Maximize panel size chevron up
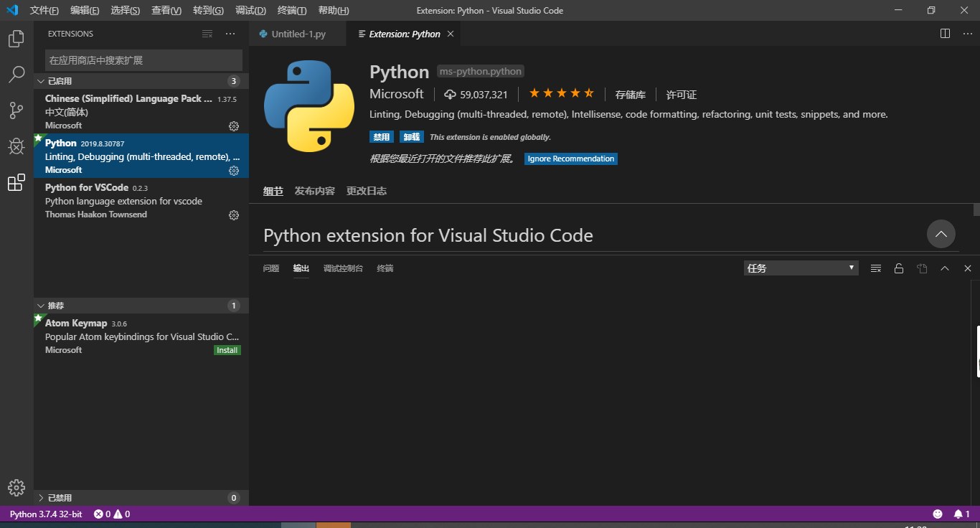 (945, 268)
